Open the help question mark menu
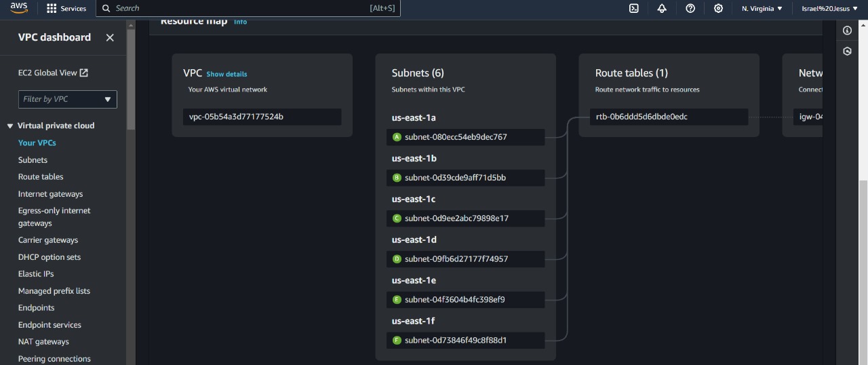 [690, 8]
